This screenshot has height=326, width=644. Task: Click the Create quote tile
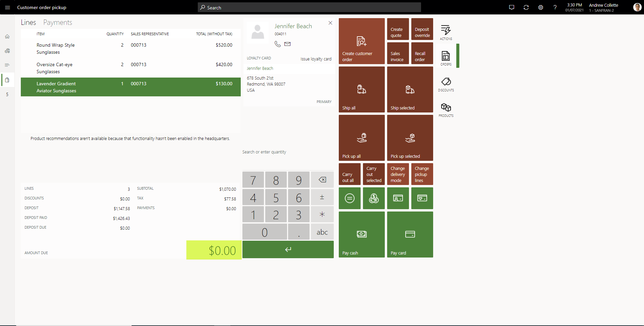(398, 29)
